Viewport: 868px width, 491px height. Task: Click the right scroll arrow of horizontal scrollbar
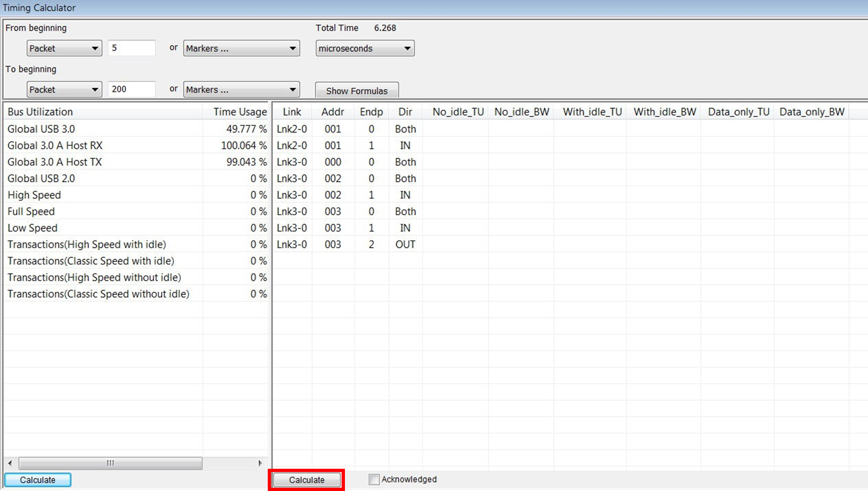[x=260, y=463]
